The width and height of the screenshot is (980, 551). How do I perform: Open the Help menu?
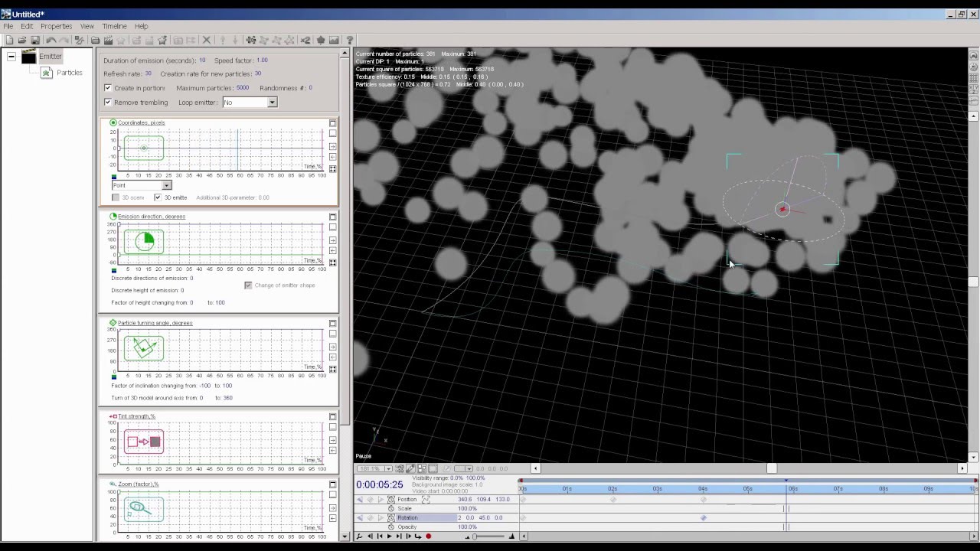click(142, 26)
